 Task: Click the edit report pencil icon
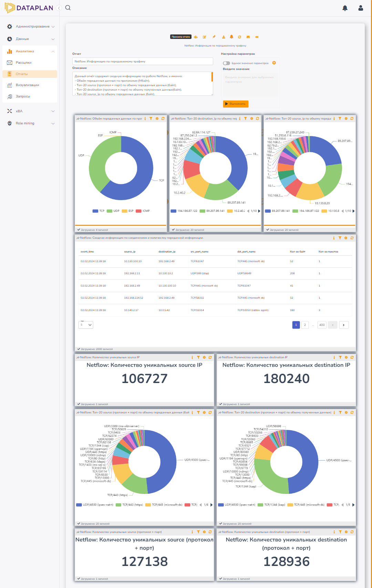pyautogui.click(x=204, y=37)
